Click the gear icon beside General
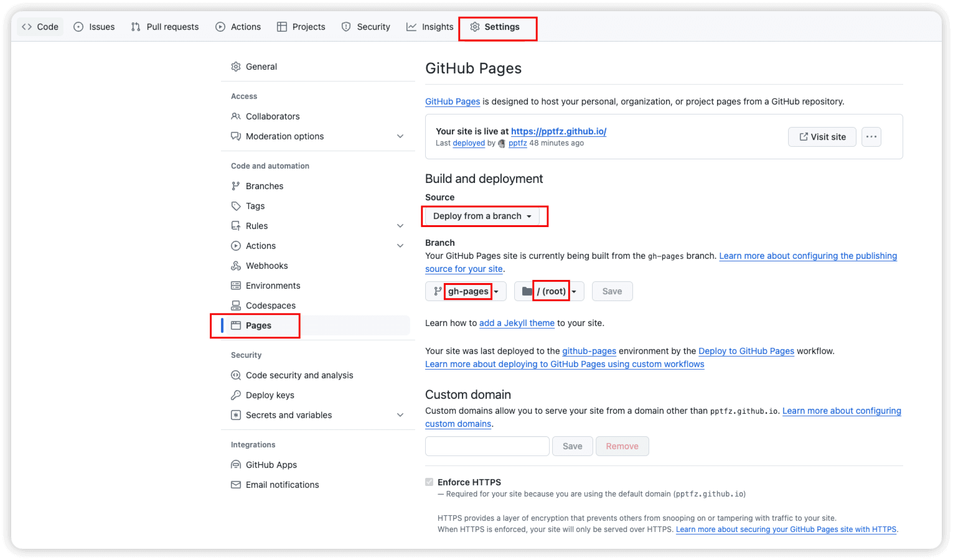This screenshot has width=953, height=560. coord(236,67)
